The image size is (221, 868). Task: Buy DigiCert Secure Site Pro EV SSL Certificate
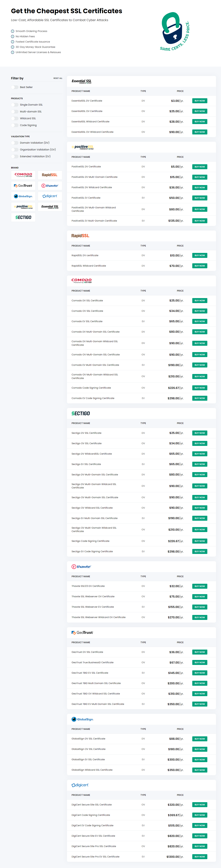(x=200, y=857)
